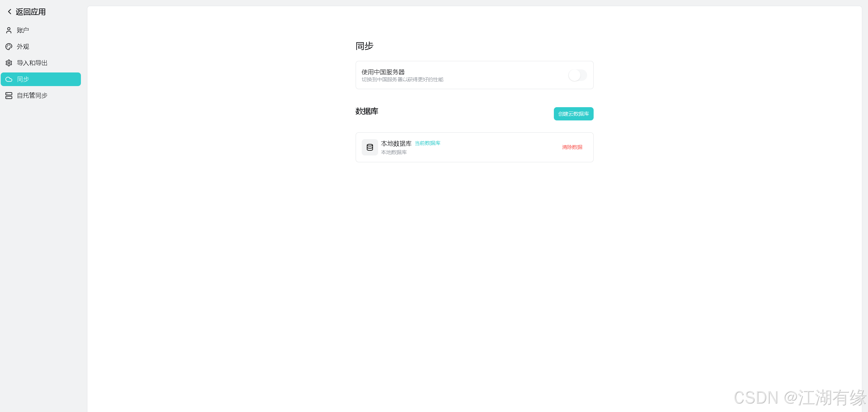Click the 使用中国服务器 setting label

click(383, 72)
